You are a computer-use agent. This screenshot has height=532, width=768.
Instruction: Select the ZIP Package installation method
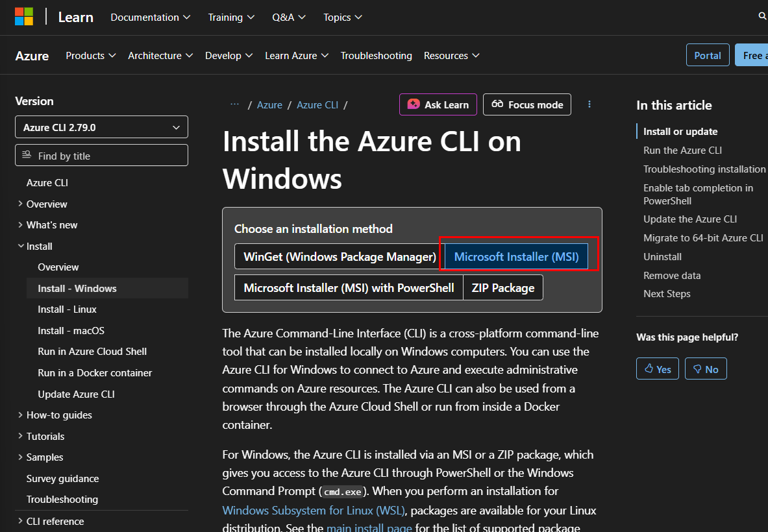[x=502, y=288]
